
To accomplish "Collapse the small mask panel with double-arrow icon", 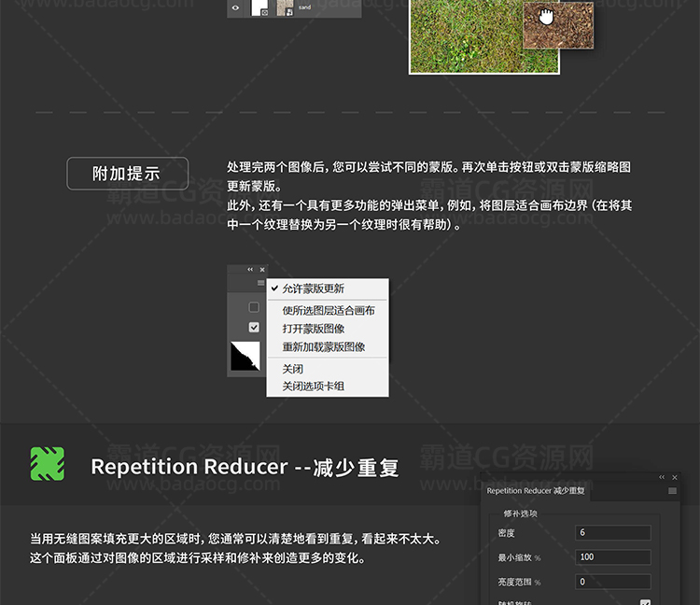I will click(250, 270).
